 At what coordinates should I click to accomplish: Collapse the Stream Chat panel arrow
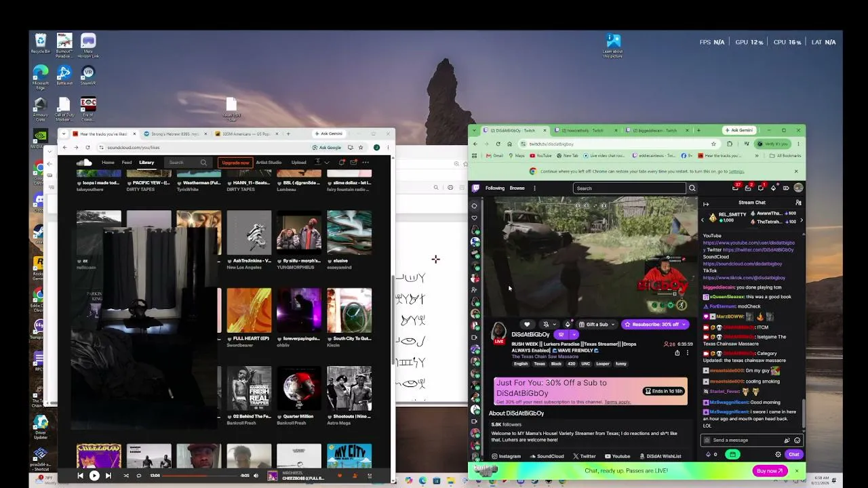(x=706, y=203)
